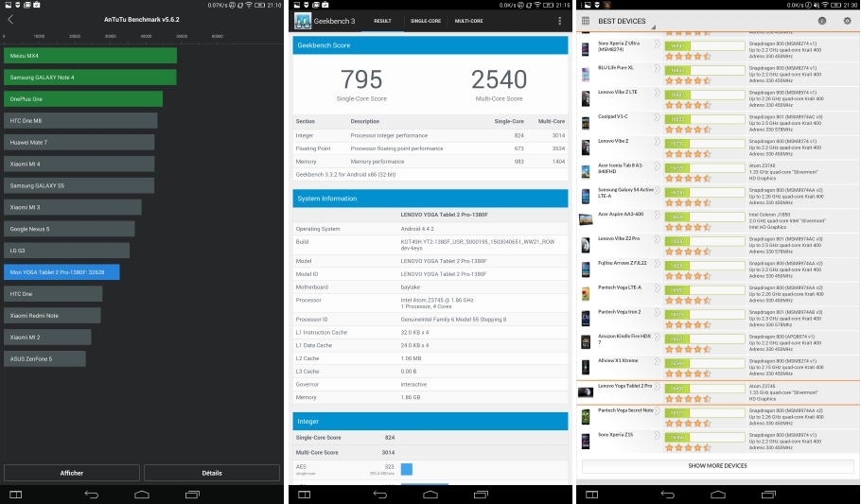Tap Android home button under AnTuTu screen
The width and height of the screenshot is (861, 504).
click(142, 495)
